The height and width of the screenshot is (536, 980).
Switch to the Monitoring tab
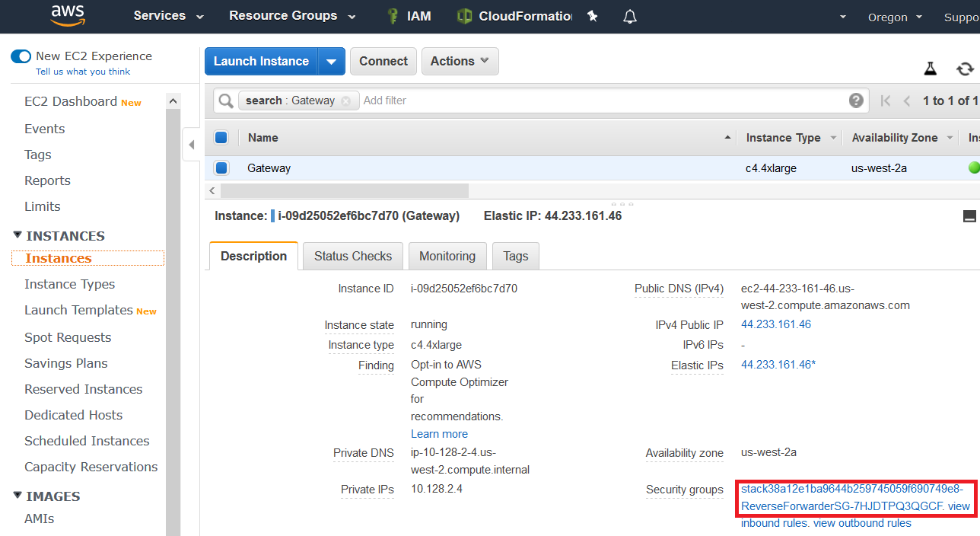coord(447,256)
